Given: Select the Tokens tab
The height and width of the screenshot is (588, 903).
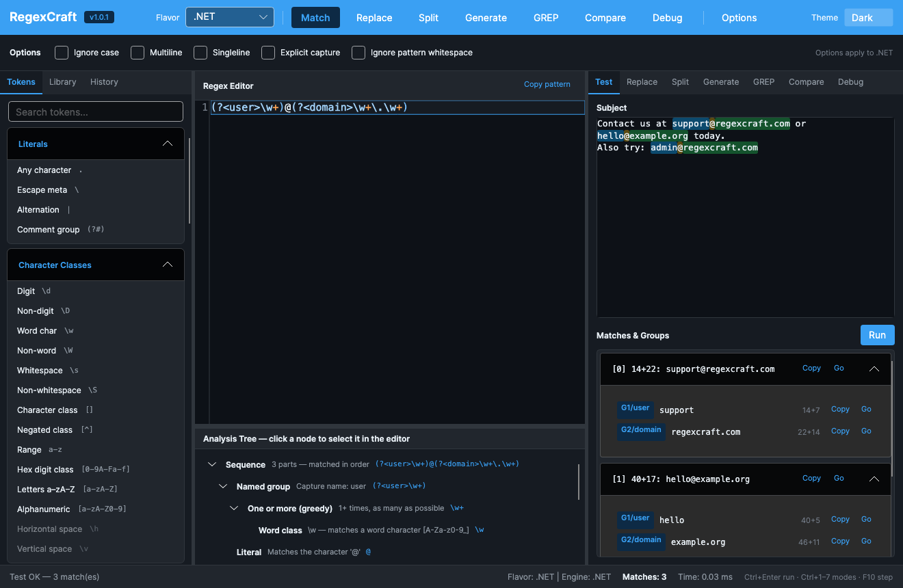Looking at the screenshot, I should (x=21, y=82).
